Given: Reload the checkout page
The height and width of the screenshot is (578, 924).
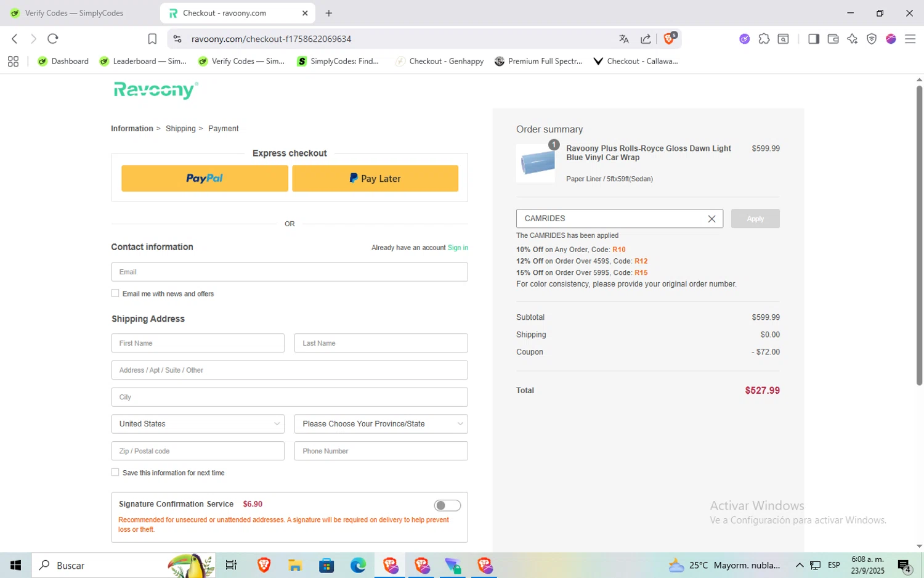Looking at the screenshot, I should [53, 39].
